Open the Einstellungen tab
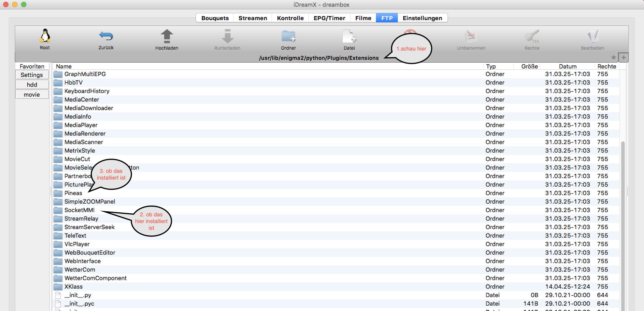 tap(422, 18)
